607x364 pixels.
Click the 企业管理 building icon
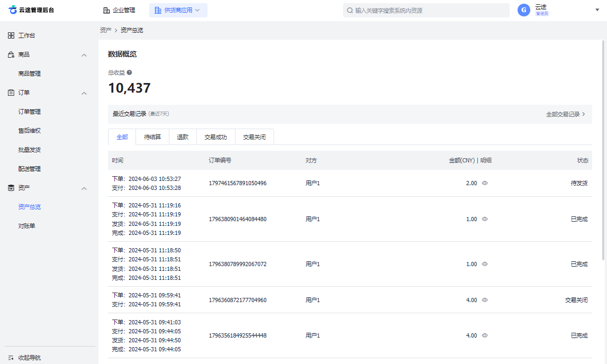point(106,11)
